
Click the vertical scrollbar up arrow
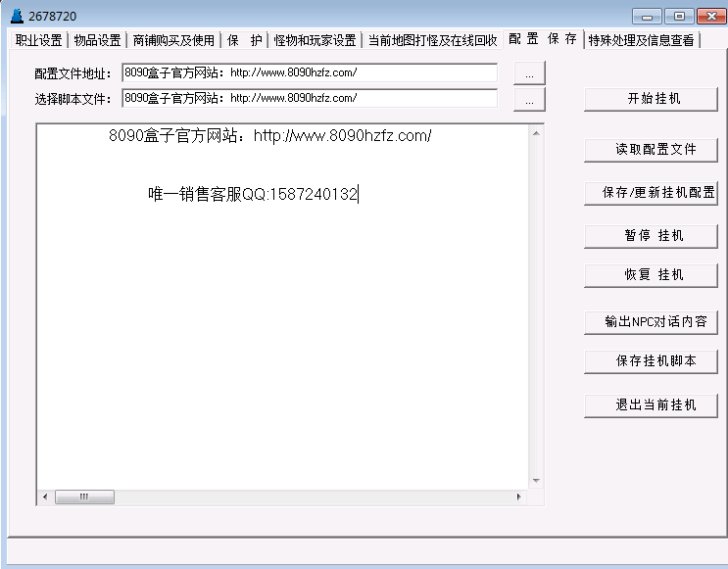pyautogui.click(x=536, y=133)
